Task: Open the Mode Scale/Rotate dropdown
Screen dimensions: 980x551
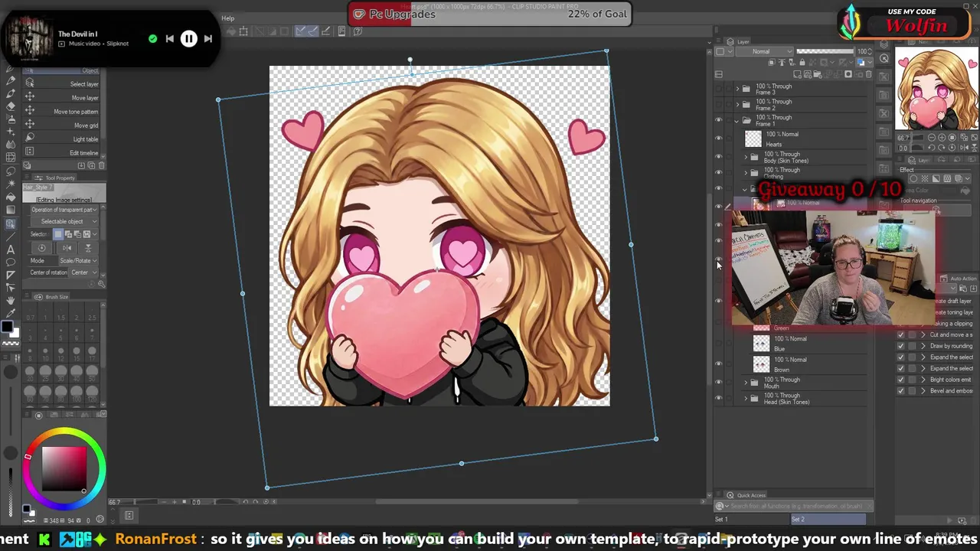Action: click(x=78, y=261)
